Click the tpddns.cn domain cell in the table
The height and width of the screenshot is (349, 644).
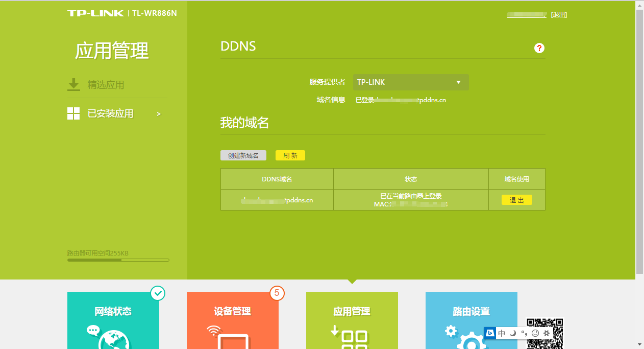coord(277,200)
